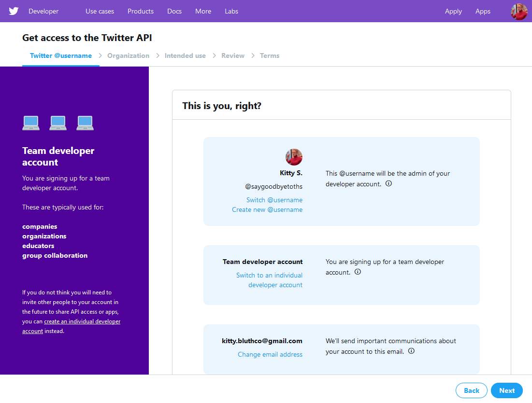
Task: Click the Back button
Action: (472, 390)
